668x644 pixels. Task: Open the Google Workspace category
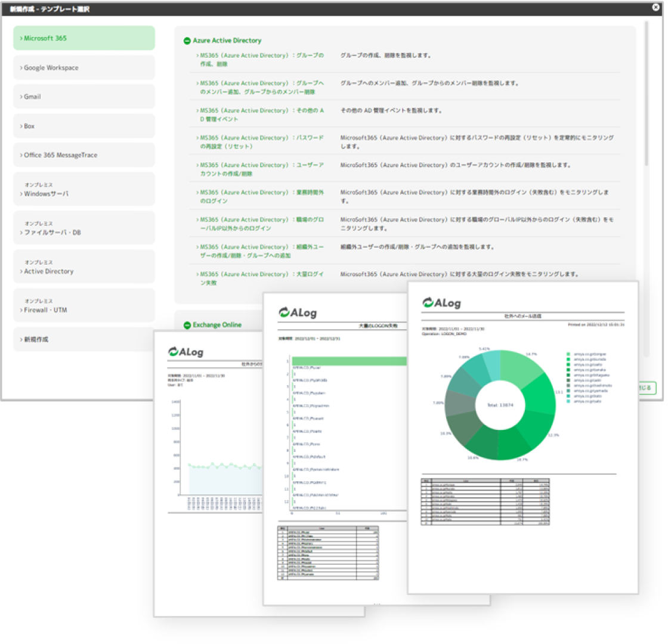click(x=84, y=68)
